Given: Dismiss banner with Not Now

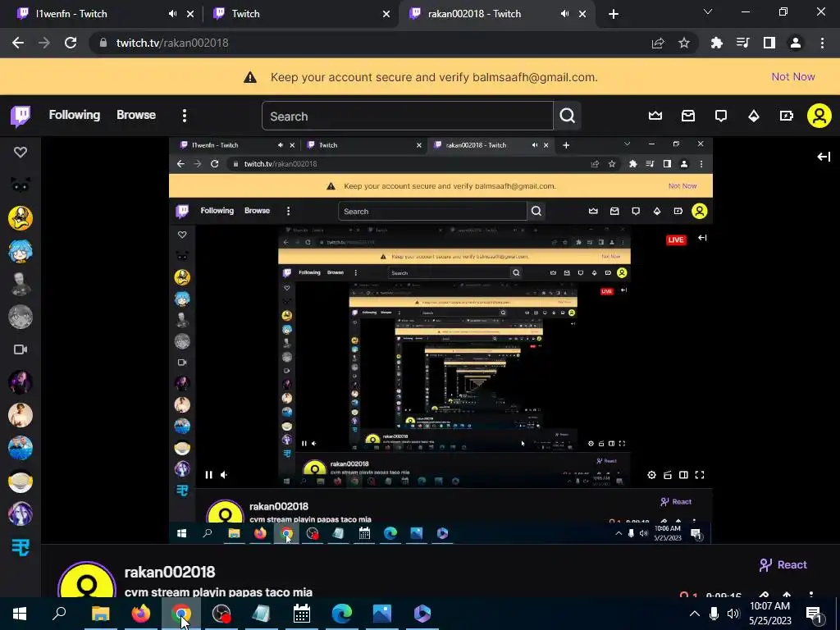Looking at the screenshot, I should (x=793, y=76).
